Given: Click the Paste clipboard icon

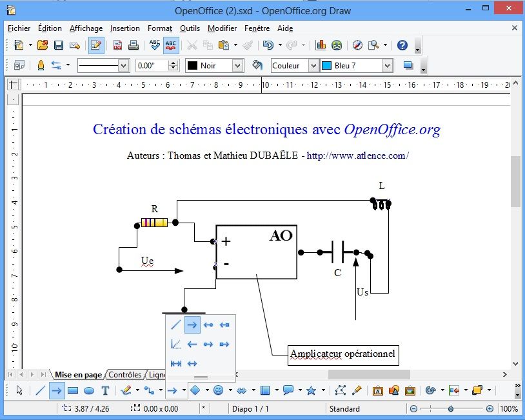Looking at the screenshot, I should point(223,45).
